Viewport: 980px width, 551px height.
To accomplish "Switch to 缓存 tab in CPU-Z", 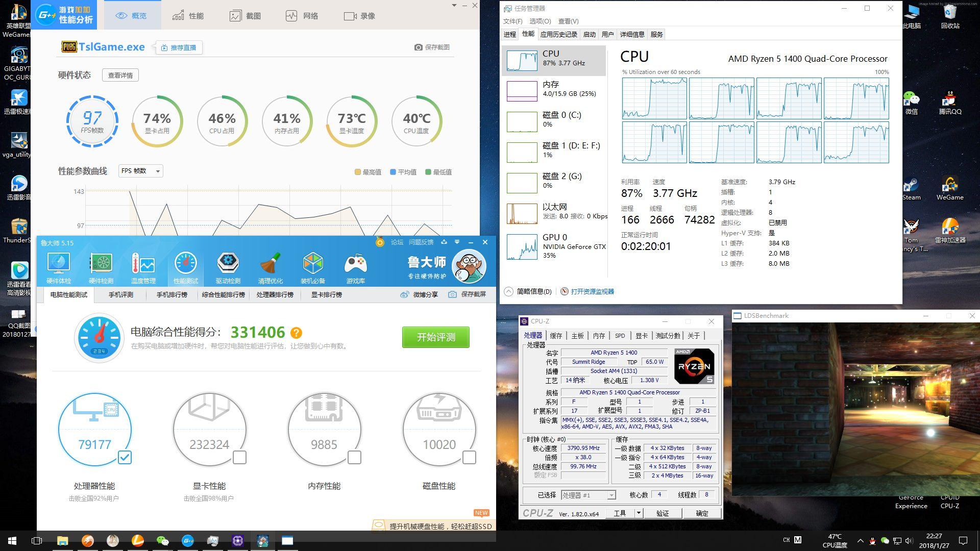I will tap(556, 336).
